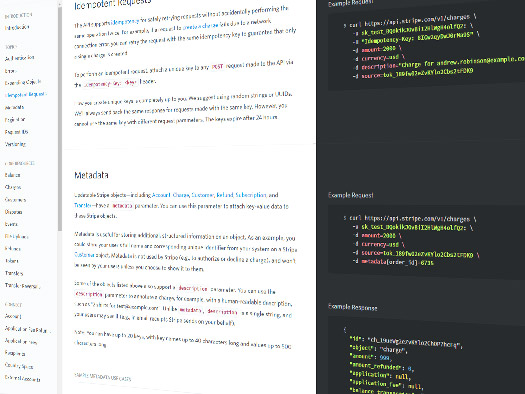Open Metadata topic in sidebar
This screenshot has width=525, height=394.
[x=14, y=107]
